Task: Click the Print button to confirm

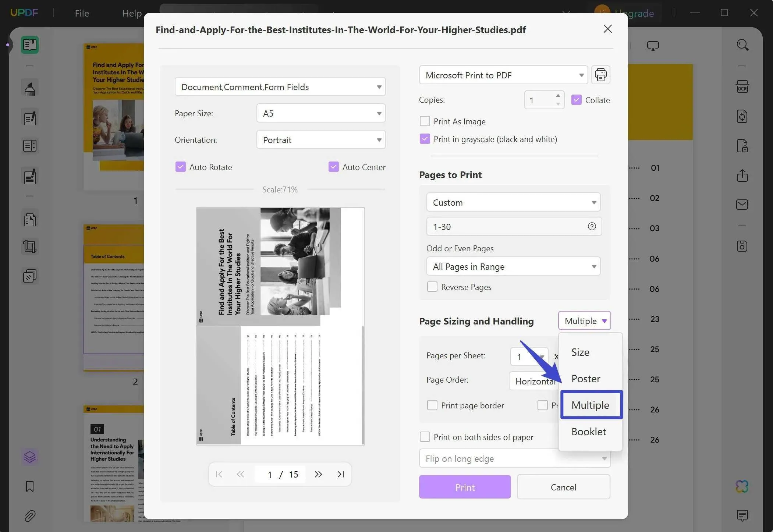Action: pos(465,486)
